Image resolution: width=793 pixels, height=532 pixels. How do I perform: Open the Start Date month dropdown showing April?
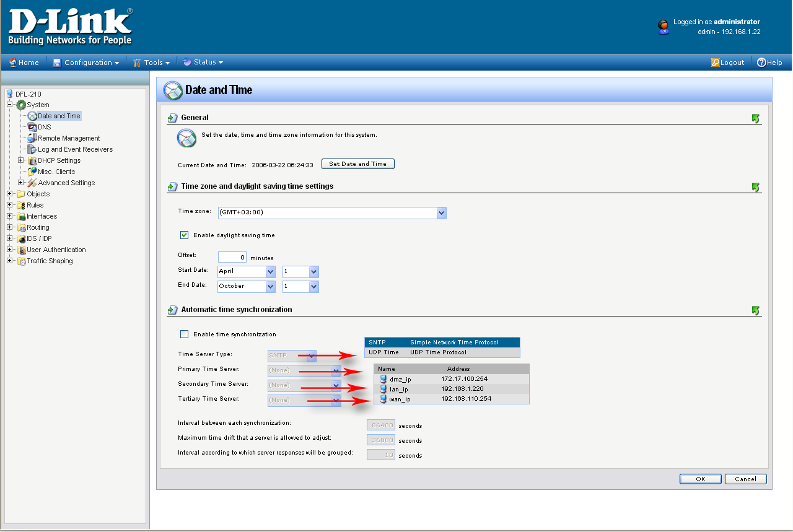coord(246,272)
